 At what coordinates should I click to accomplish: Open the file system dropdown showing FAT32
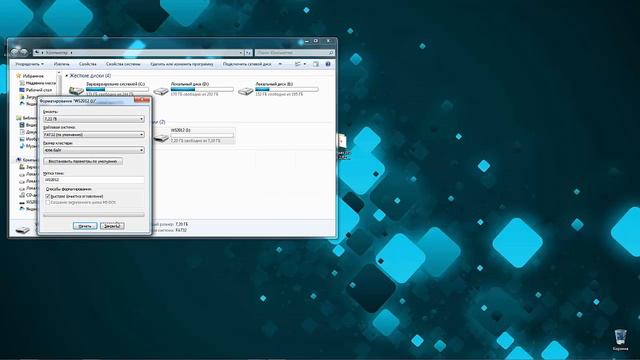93,134
